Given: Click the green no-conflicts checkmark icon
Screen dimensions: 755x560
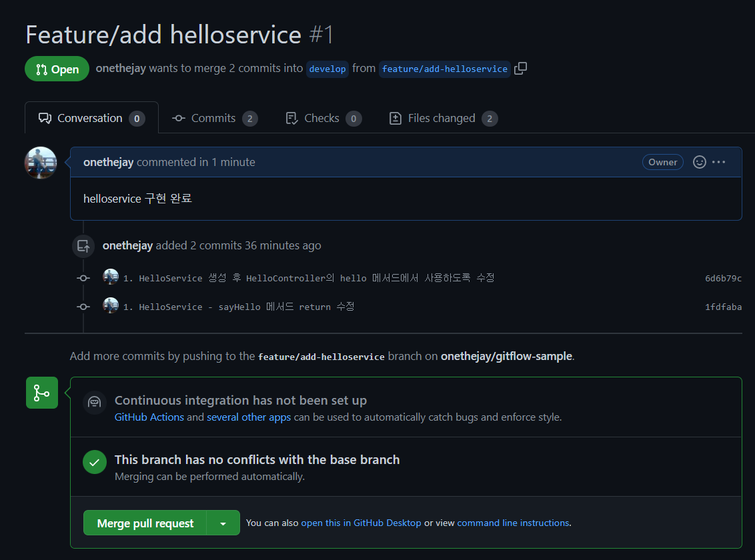Looking at the screenshot, I should 95,462.
